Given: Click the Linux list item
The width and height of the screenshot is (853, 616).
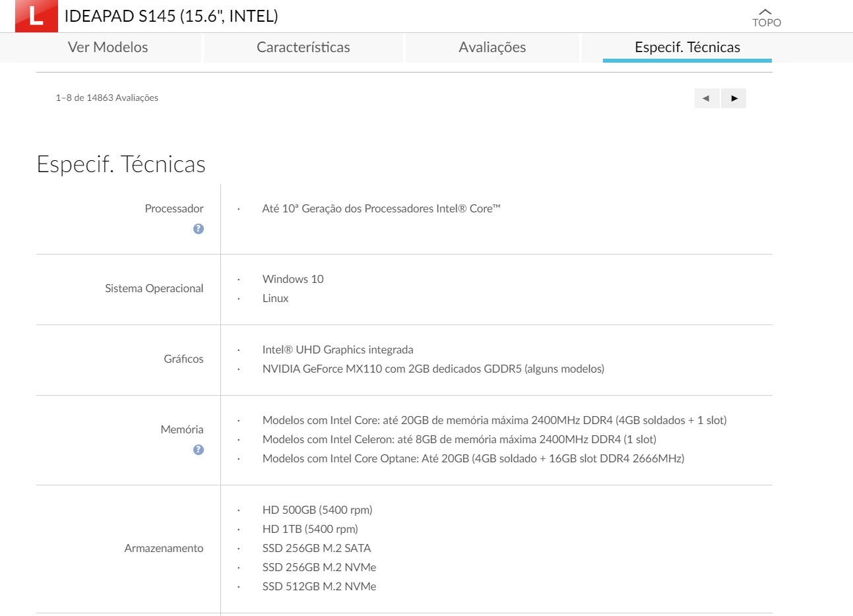Looking at the screenshot, I should (x=276, y=298).
